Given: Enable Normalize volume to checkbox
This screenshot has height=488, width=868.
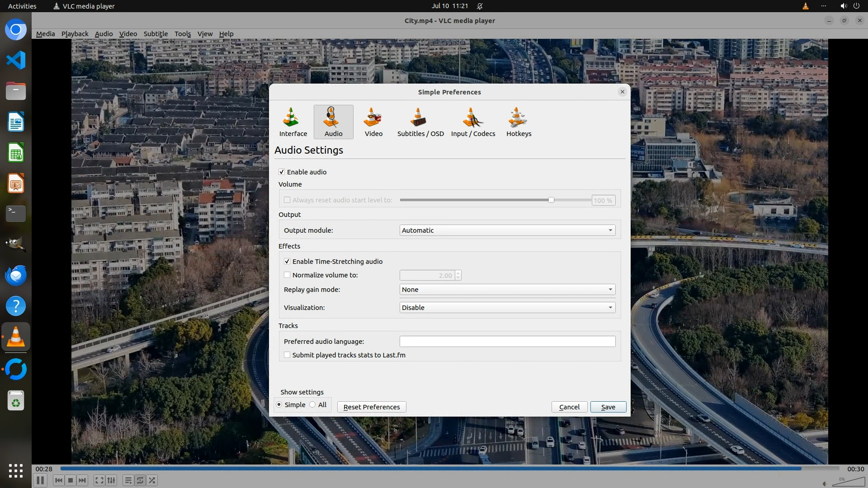Looking at the screenshot, I should [x=287, y=275].
